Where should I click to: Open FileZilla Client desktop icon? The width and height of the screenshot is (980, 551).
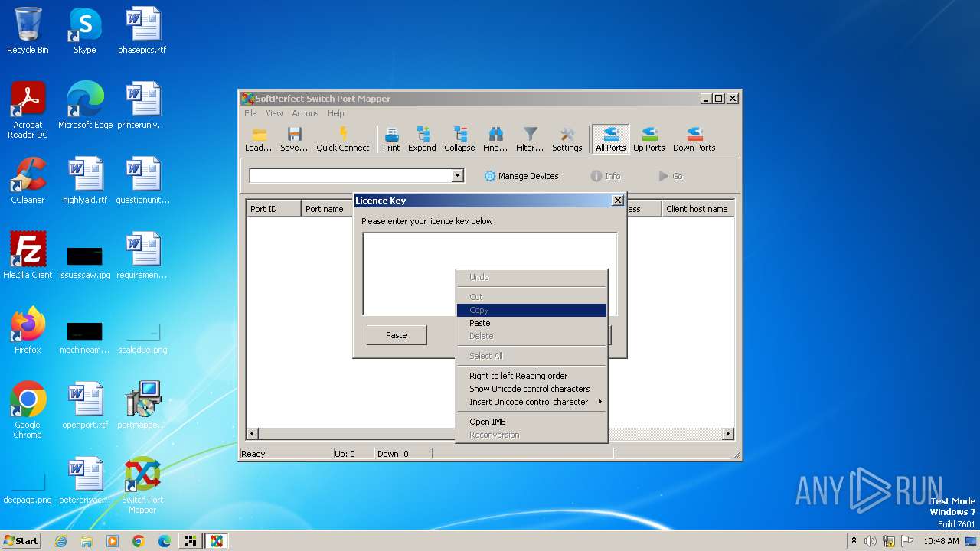pyautogui.click(x=28, y=256)
